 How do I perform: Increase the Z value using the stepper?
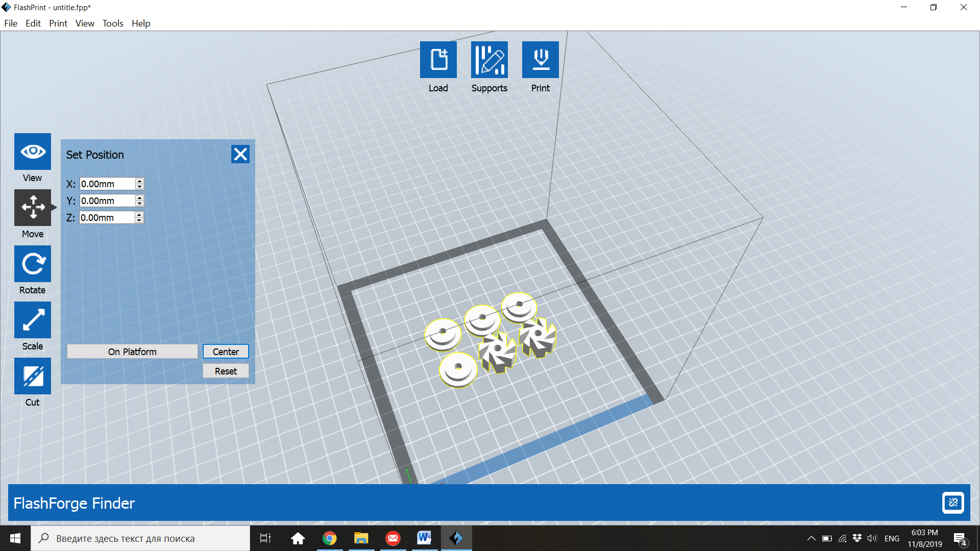coord(139,214)
